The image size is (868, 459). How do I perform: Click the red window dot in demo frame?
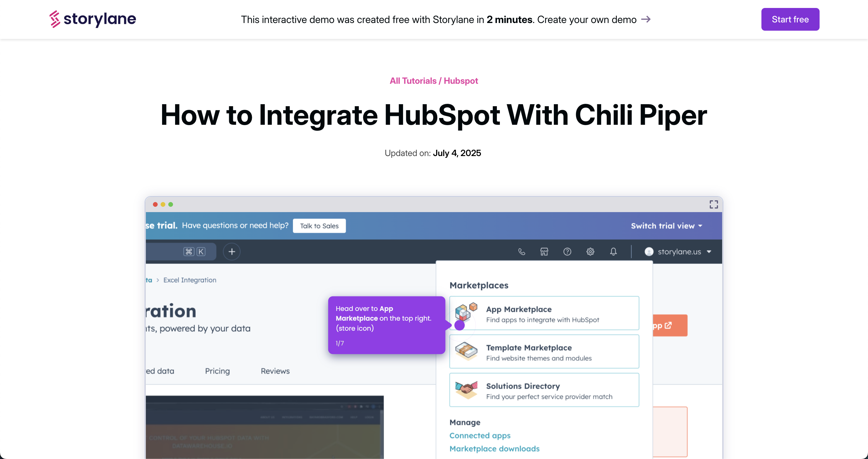(155, 204)
